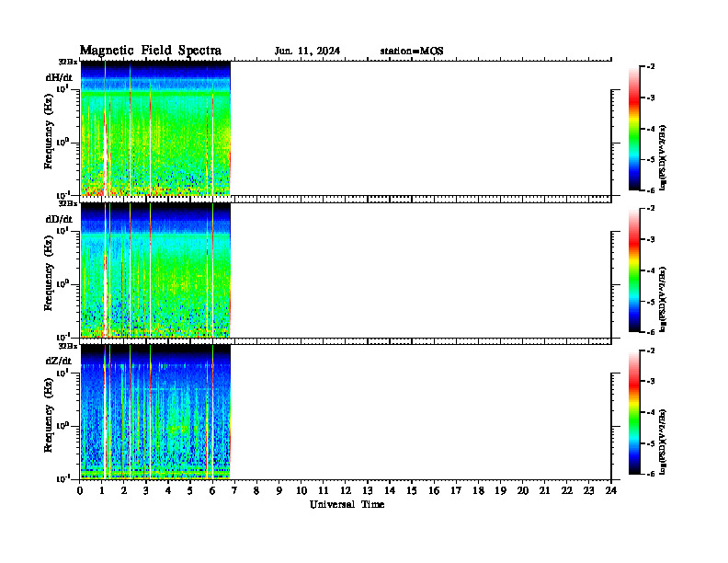Screen dimensions: 728x563
Task: Click "Frequency (Hz)" label of dD/dt panel
Action: (49, 273)
